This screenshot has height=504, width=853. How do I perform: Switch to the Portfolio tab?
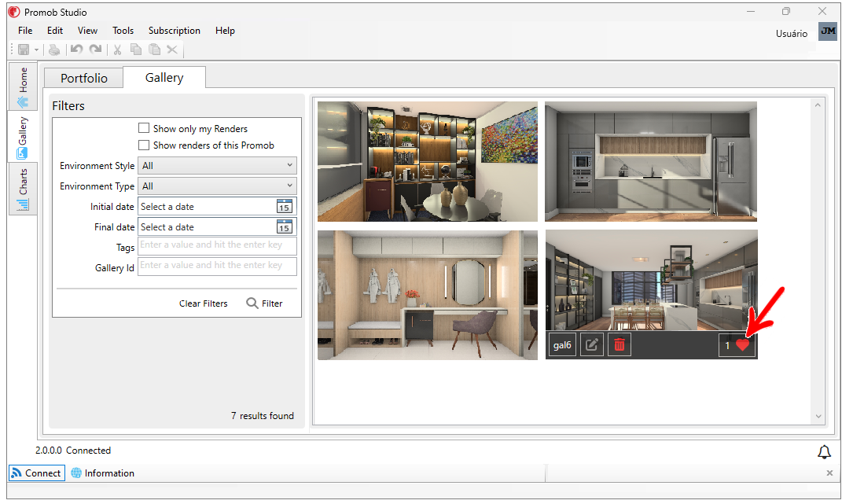coord(84,79)
